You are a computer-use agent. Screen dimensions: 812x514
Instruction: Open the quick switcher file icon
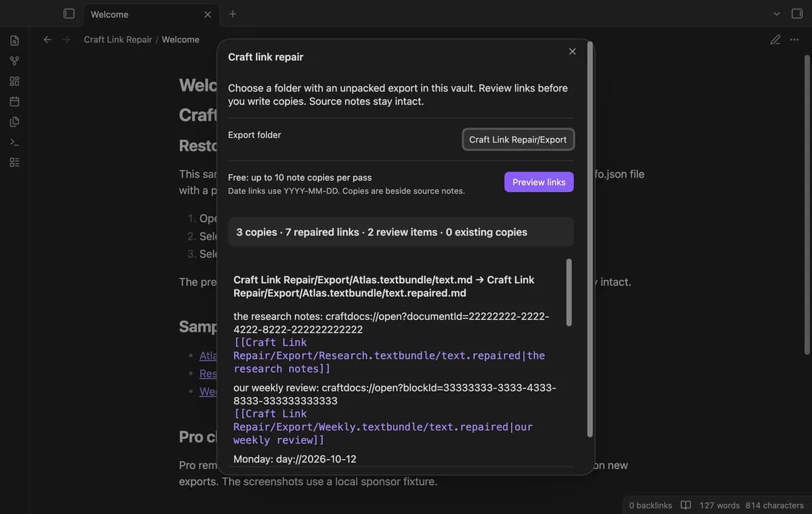pyautogui.click(x=14, y=41)
